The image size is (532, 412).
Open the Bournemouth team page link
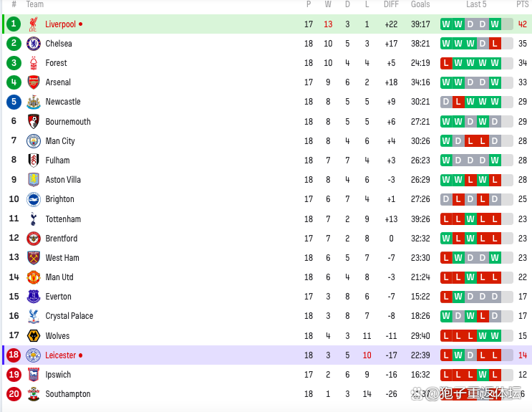(68, 122)
